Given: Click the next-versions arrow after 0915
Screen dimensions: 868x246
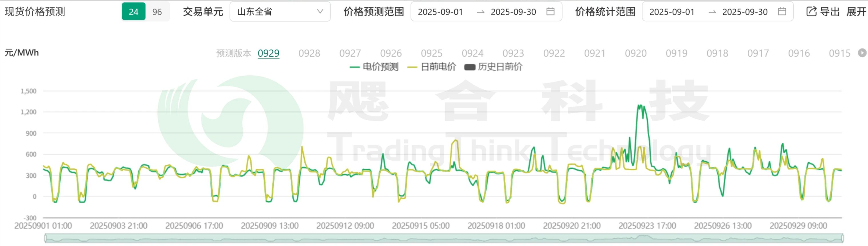Looking at the screenshot, I should [862, 53].
